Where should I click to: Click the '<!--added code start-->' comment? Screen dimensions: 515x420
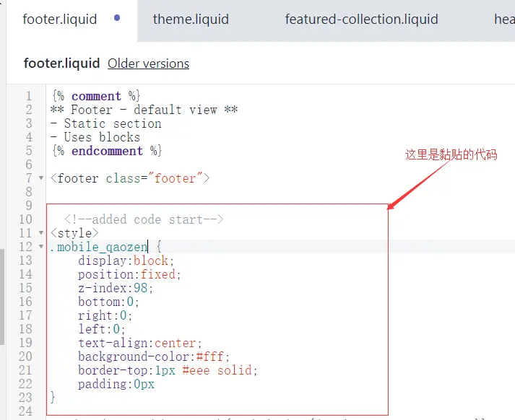(x=144, y=219)
